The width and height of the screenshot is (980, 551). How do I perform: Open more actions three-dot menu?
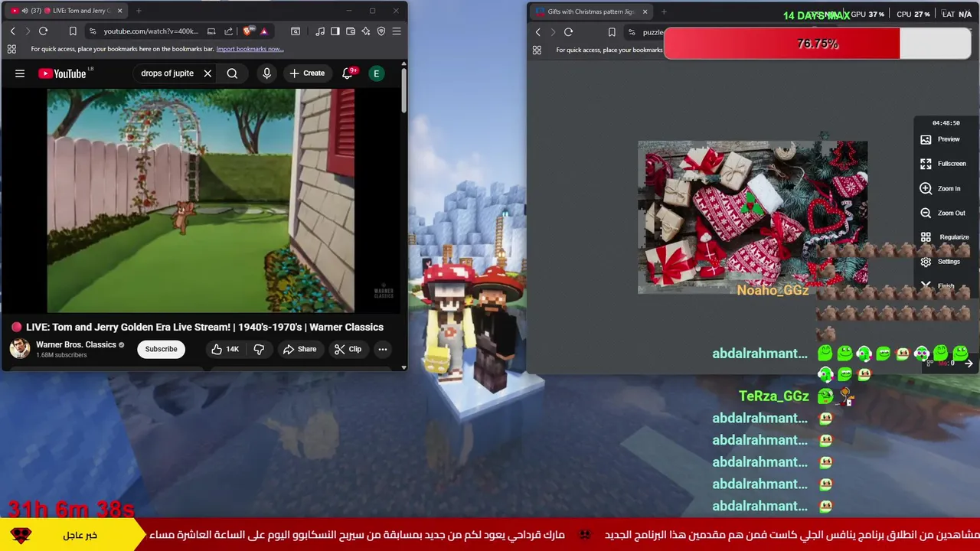[x=383, y=349]
